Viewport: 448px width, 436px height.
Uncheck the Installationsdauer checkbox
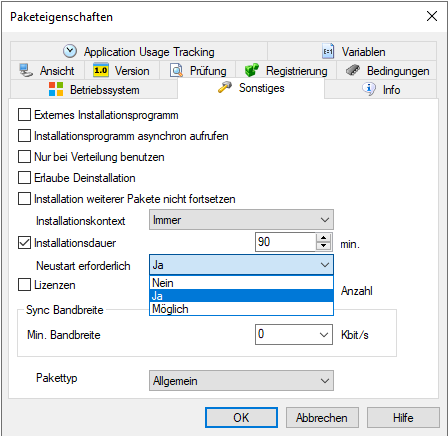click(x=24, y=243)
